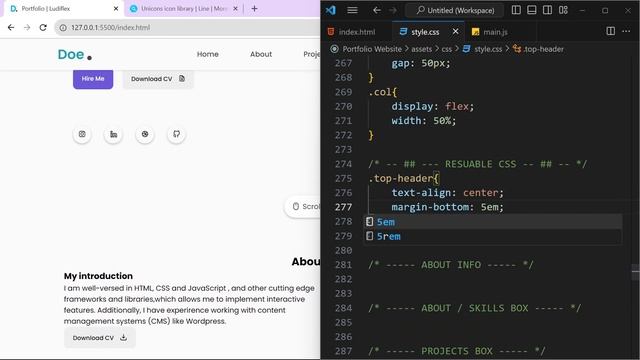This screenshot has width=640, height=360.
Task: Click the Hire Me button
Action: (x=93, y=79)
